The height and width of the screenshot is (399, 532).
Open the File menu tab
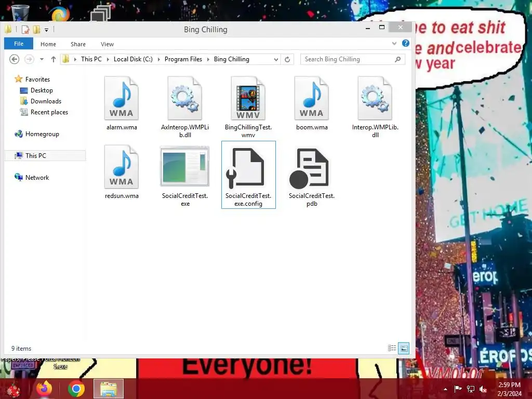click(x=19, y=44)
